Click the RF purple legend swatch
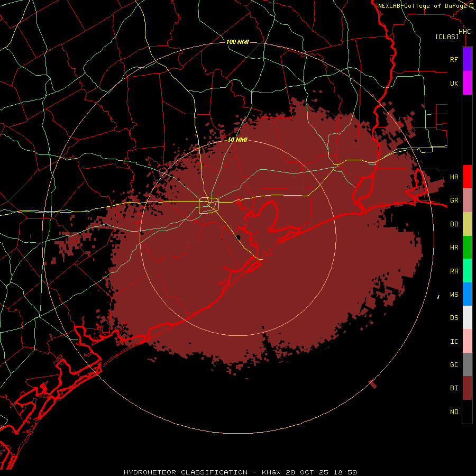The image size is (476, 476). point(467,59)
